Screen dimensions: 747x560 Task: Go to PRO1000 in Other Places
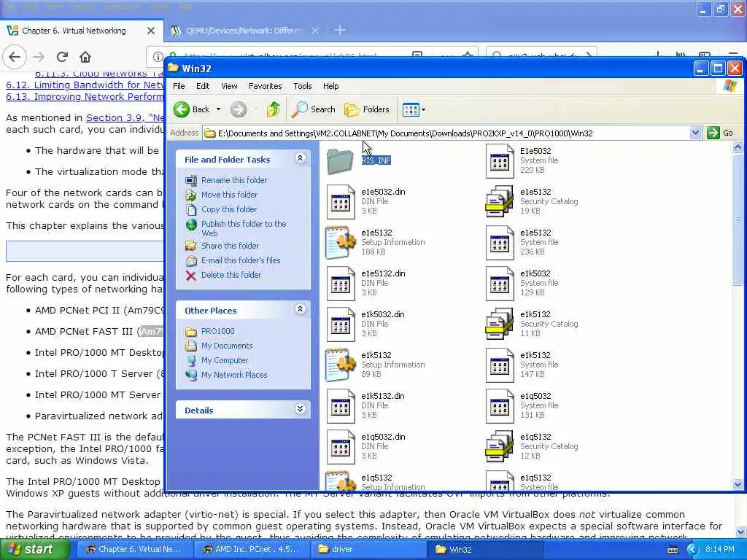click(217, 332)
